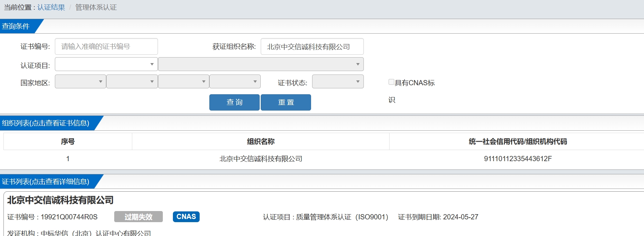Image resolution: width=644 pixels, height=236 pixels.
Task: Click the 重置 reset button
Action: coord(286,102)
